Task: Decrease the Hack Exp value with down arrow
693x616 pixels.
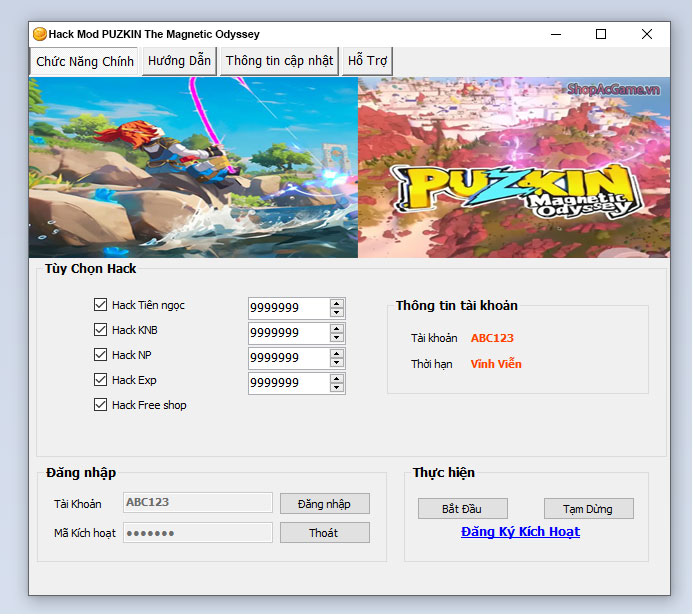Action: tap(337, 388)
